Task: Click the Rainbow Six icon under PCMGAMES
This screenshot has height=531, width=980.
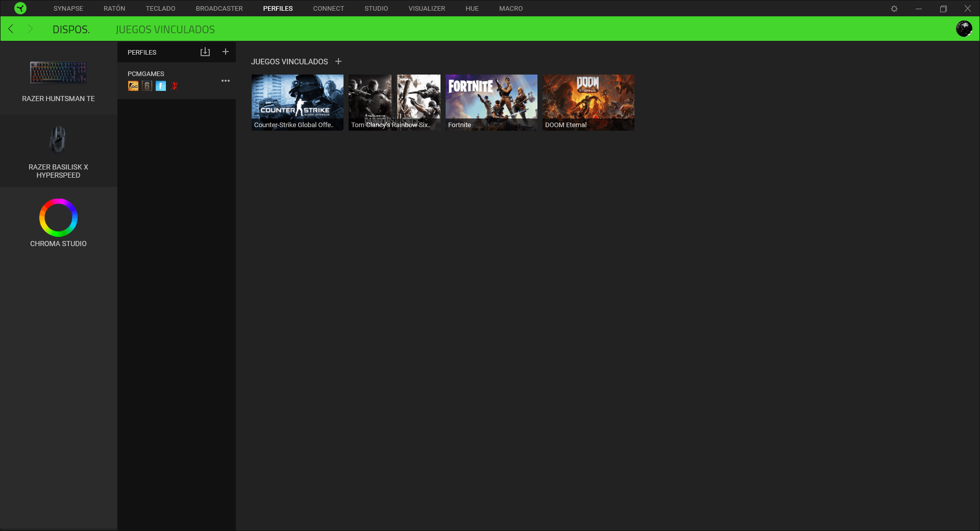Action: click(x=147, y=86)
